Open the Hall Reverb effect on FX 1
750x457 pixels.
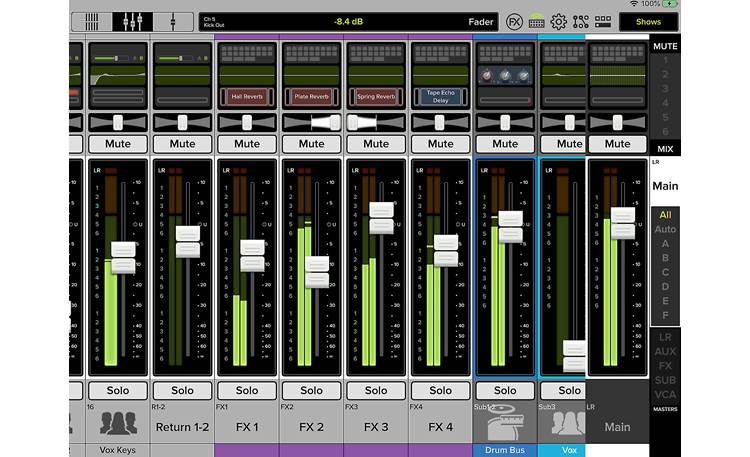click(247, 97)
